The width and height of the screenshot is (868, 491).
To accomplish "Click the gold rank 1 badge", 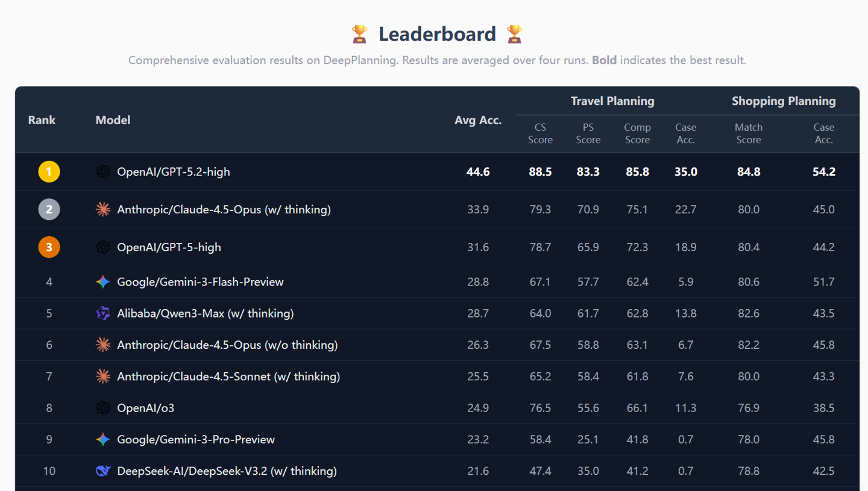I will click(49, 172).
